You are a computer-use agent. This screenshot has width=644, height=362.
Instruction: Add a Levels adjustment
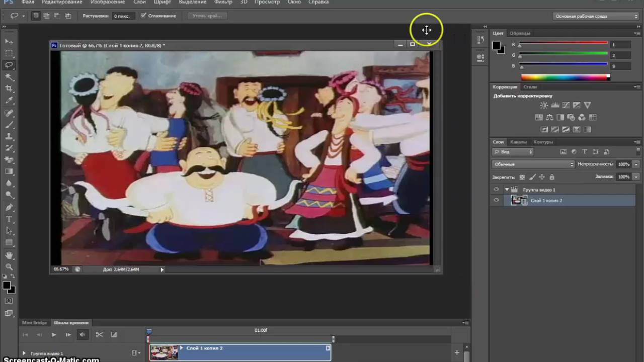point(555,105)
